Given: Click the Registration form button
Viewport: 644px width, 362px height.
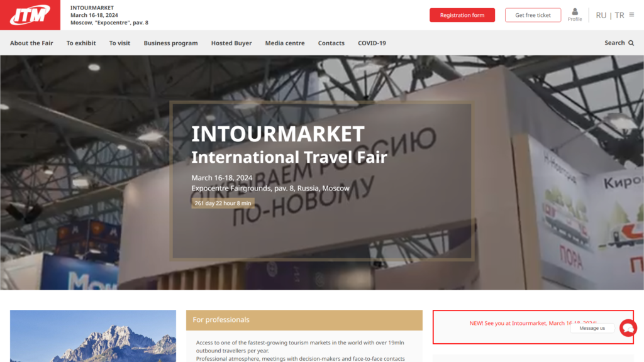Looking at the screenshot, I should click(x=462, y=15).
